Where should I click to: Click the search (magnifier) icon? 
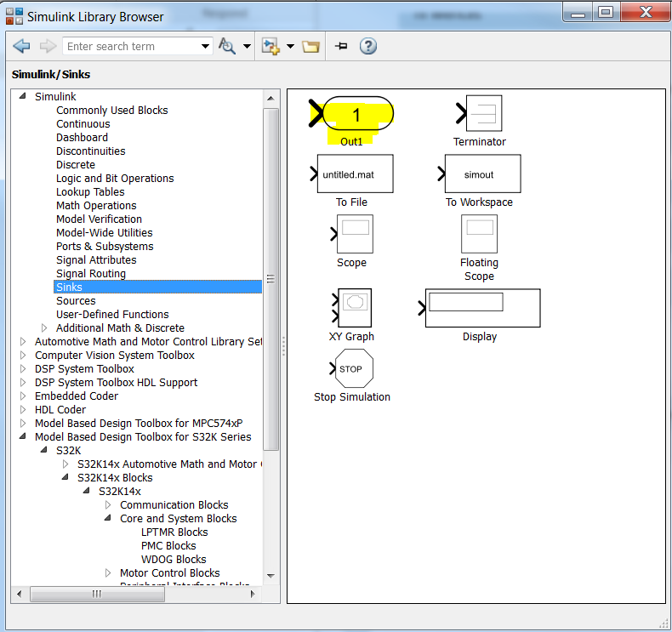click(x=227, y=46)
